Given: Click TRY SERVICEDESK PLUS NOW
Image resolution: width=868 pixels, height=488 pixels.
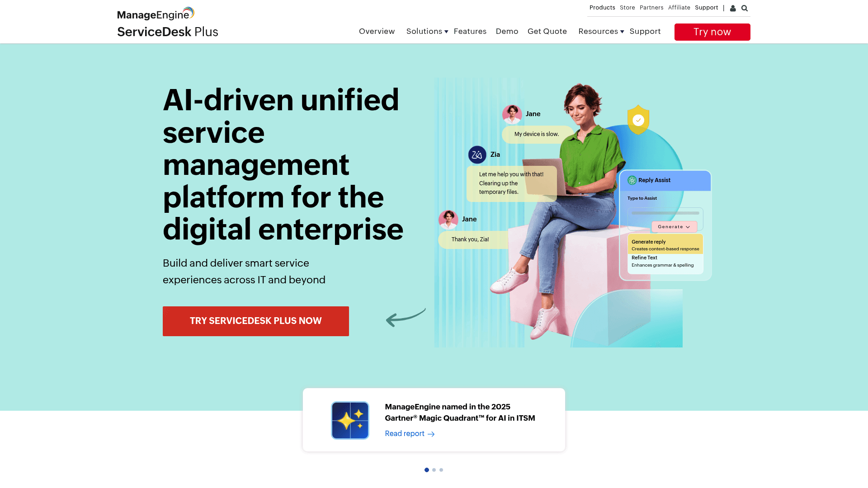Looking at the screenshot, I should pos(255,321).
